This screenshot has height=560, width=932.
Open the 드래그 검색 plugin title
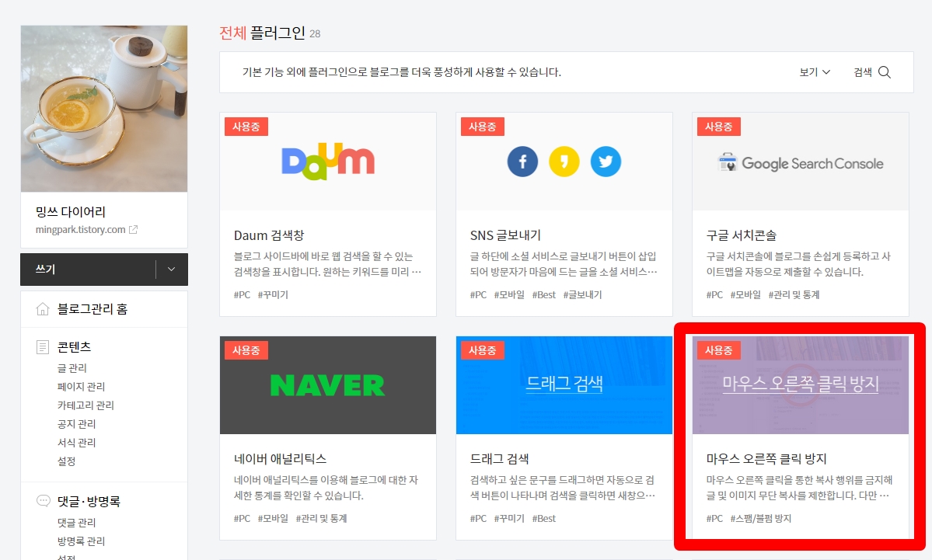[499, 458]
